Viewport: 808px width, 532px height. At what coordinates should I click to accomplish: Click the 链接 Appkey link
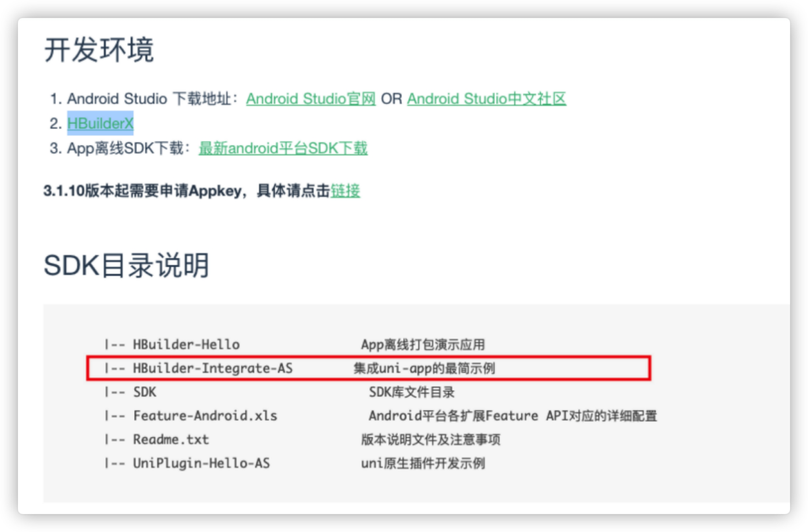click(x=345, y=191)
